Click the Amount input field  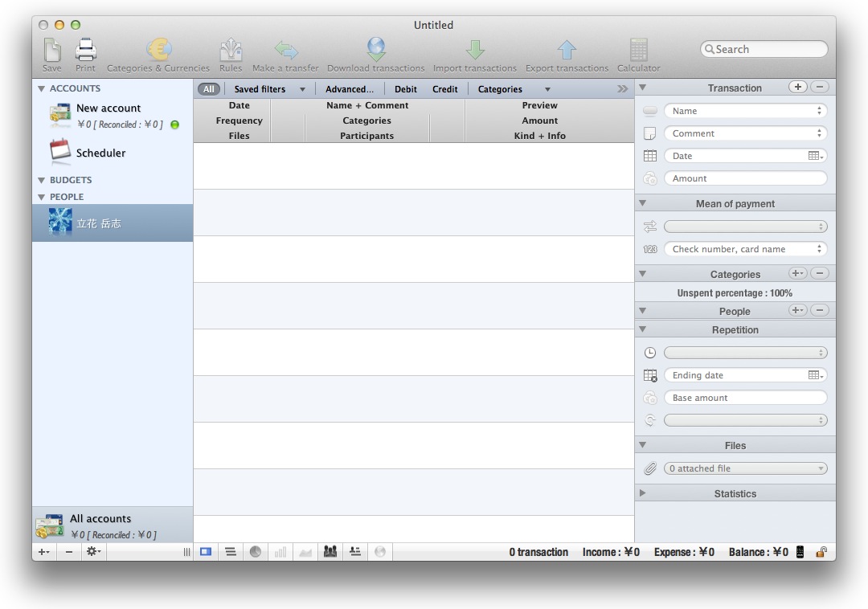coord(746,178)
